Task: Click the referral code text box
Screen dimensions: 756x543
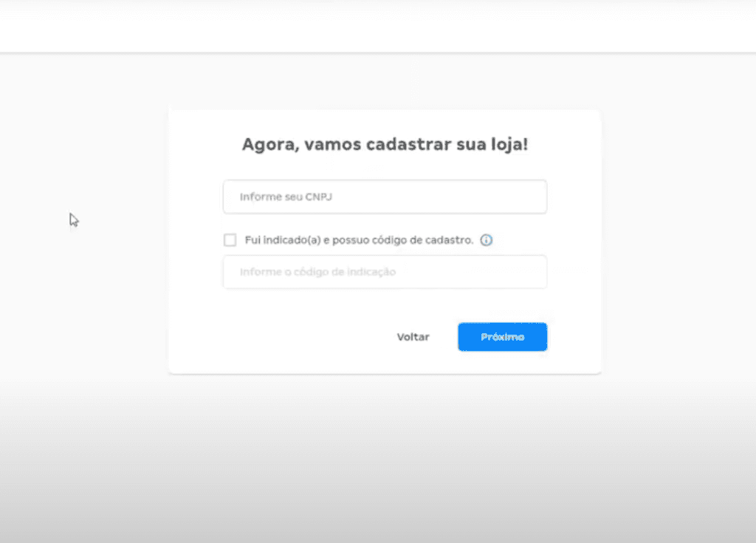Action: pos(385,272)
